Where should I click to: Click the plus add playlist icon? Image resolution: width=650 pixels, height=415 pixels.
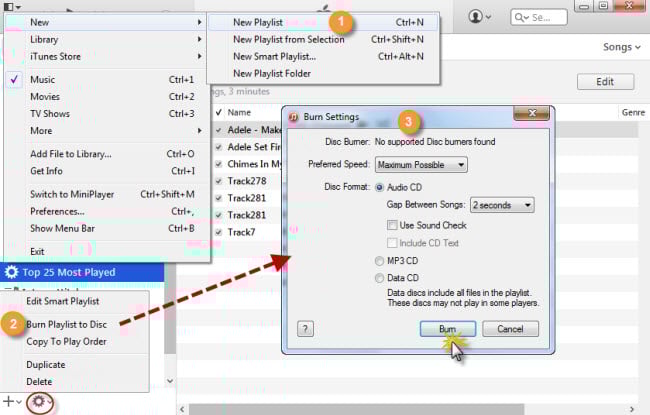pyautogui.click(x=8, y=401)
